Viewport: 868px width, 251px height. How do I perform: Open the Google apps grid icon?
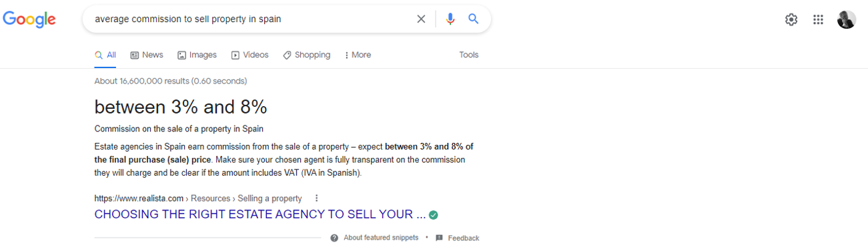tap(819, 19)
